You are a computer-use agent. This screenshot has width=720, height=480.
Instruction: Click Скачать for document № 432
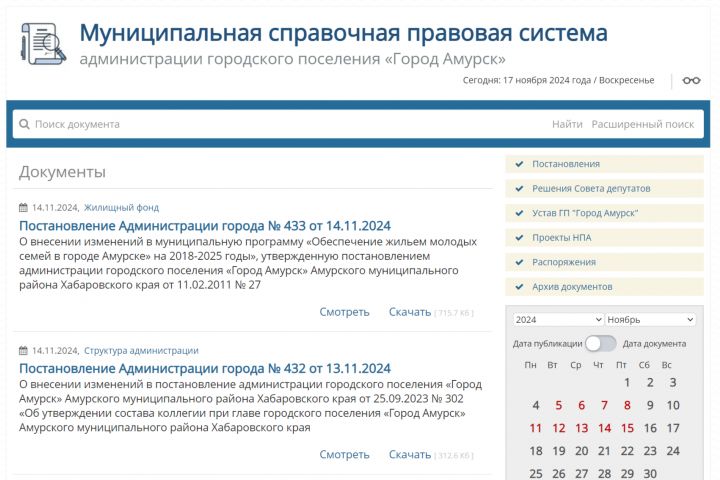pyautogui.click(x=410, y=454)
